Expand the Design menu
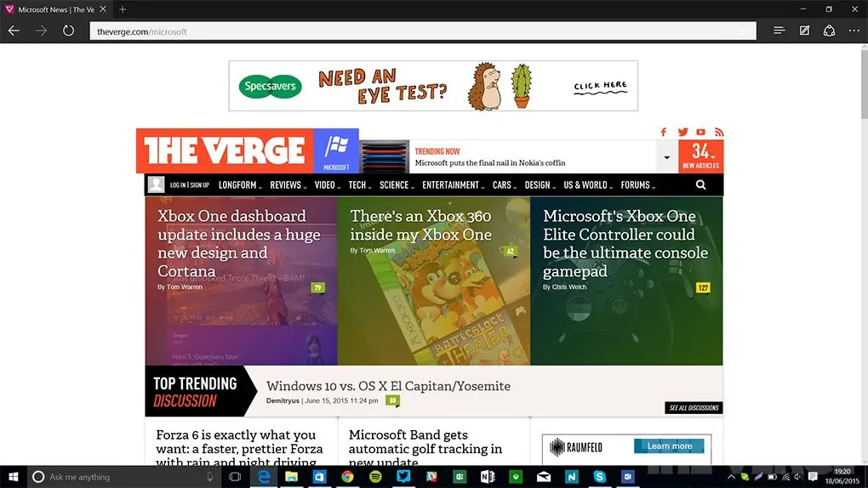This screenshot has height=488, width=868. [x=540, y=184]
